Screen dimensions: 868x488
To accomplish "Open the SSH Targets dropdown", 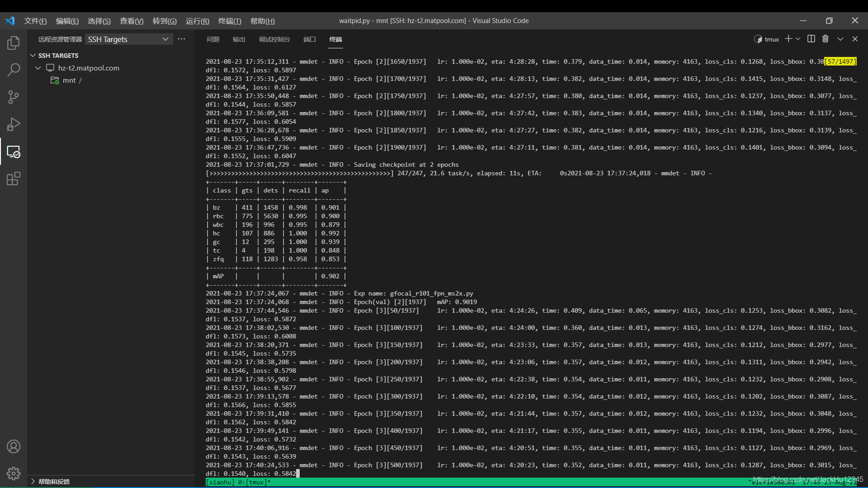I will click(128, 39).
